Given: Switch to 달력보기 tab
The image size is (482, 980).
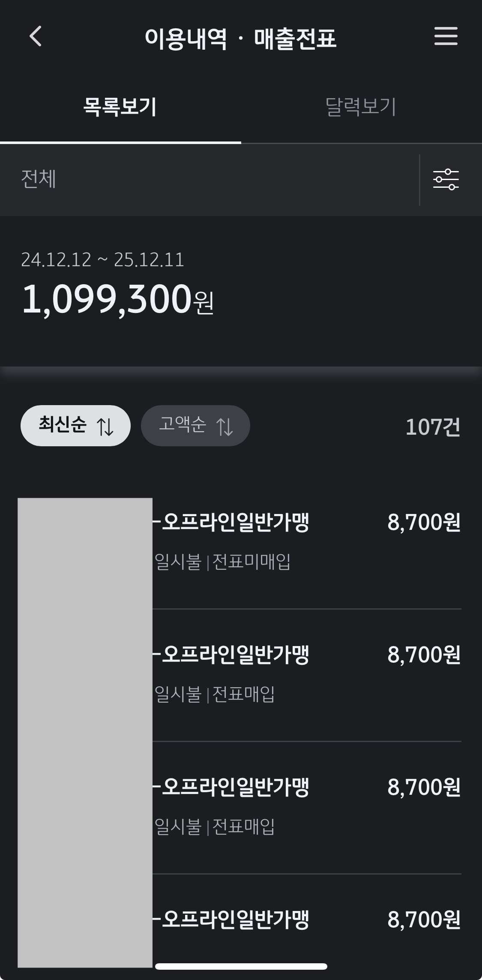Looking at the screenshot, I should point(361,107).
